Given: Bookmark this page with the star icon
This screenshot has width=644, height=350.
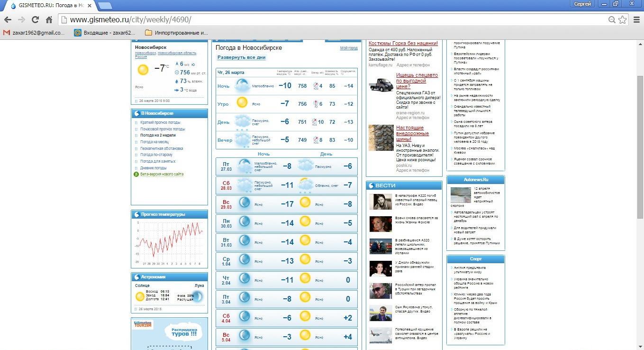Looking at the screenshot, I should [x=622, y=20].
